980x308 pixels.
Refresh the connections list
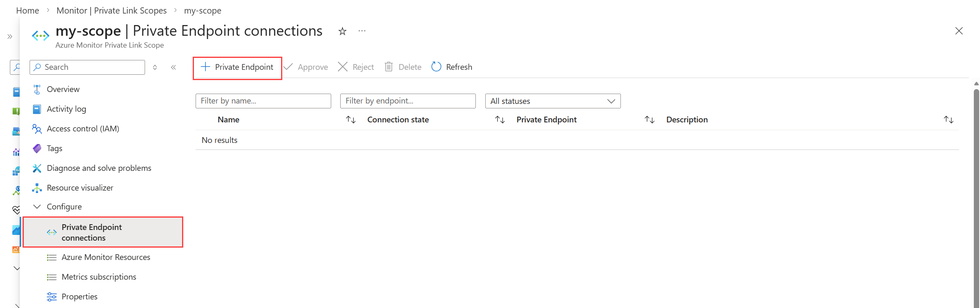coord(452,67)
